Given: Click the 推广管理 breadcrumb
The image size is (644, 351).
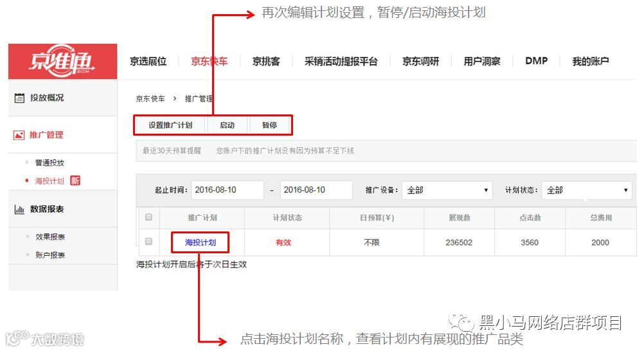Looking at the screenshot, I should pyautogui.click(x=199, y=98).
